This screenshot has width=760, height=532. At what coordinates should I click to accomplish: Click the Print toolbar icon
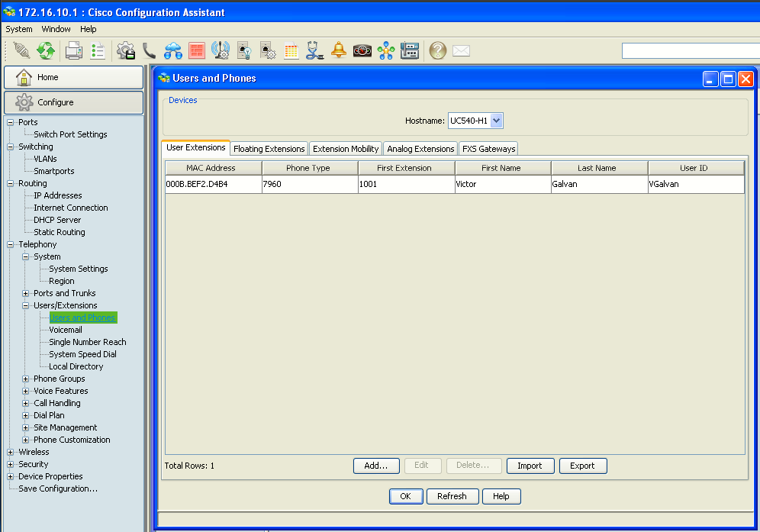point(74,50)
